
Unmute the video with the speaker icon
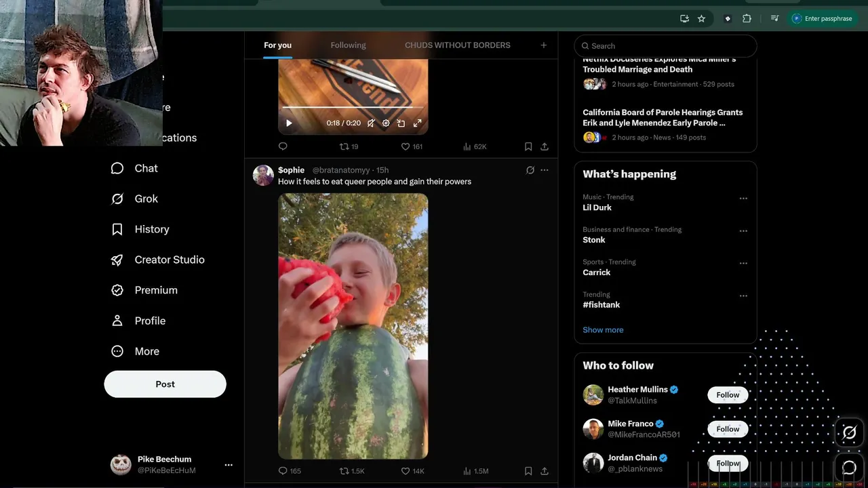coord(371,123)
